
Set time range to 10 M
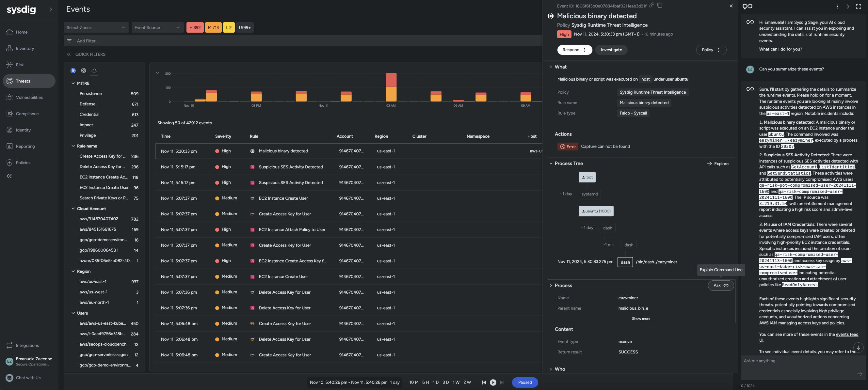pyautogui.click(x=414, y=382)
